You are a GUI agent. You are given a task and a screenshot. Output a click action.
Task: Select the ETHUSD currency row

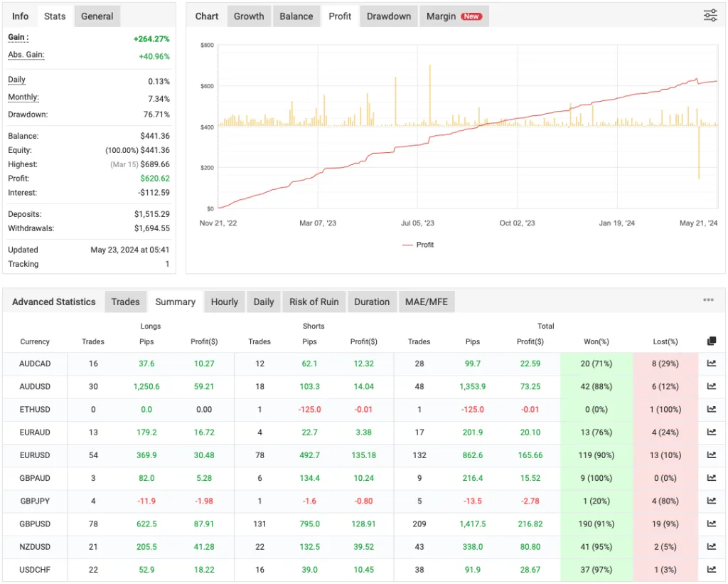[x=35, y=409]
